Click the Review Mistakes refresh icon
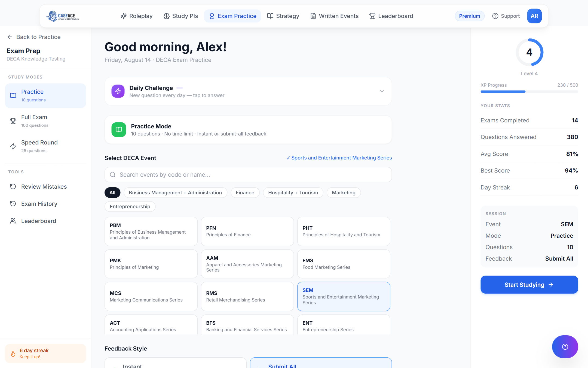This screenshot has width=588, height=368. click(x=13, y=186)
